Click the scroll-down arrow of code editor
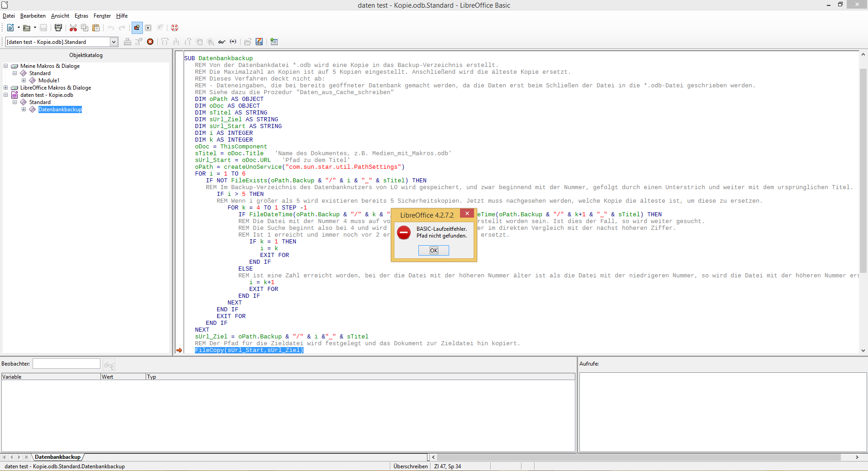This screenshot has width=868, height=471. 863,350
